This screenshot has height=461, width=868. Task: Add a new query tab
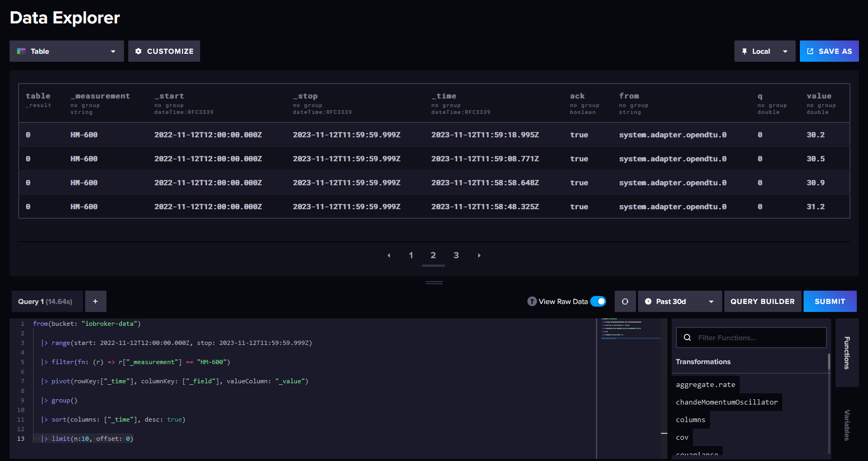tap(96, 301)
